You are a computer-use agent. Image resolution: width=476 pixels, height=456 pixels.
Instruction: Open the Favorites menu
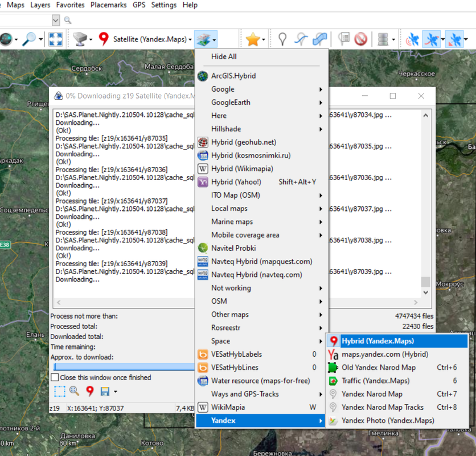point(70,5)
